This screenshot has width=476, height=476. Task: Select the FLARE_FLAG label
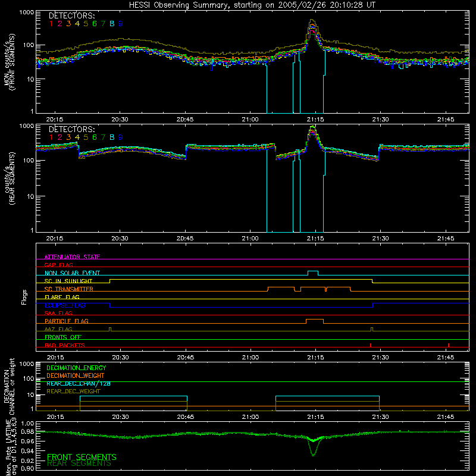click(x=62, y=297)
